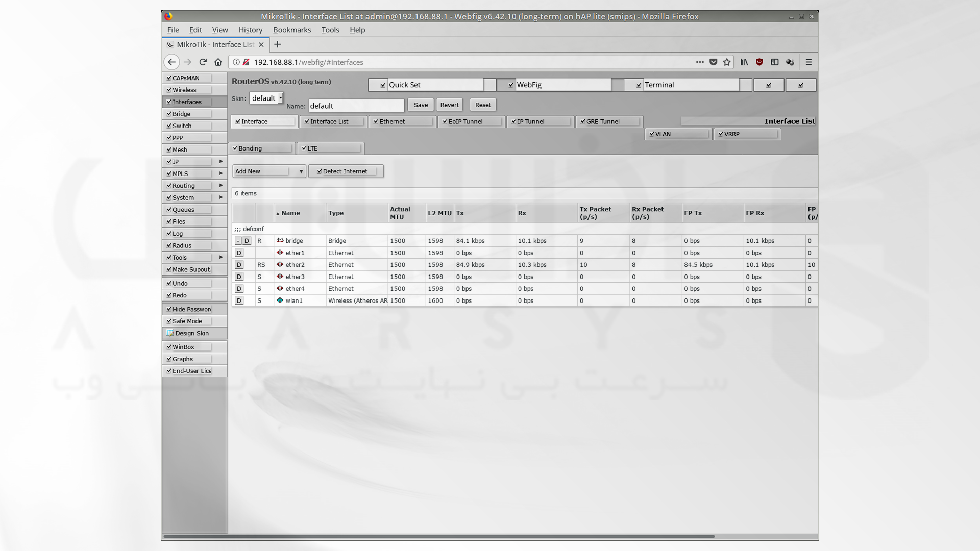Go back with the browser back arrow
The height and width of the screenshot is (551, 980).
pyautogui.click(x=171, y=62)
